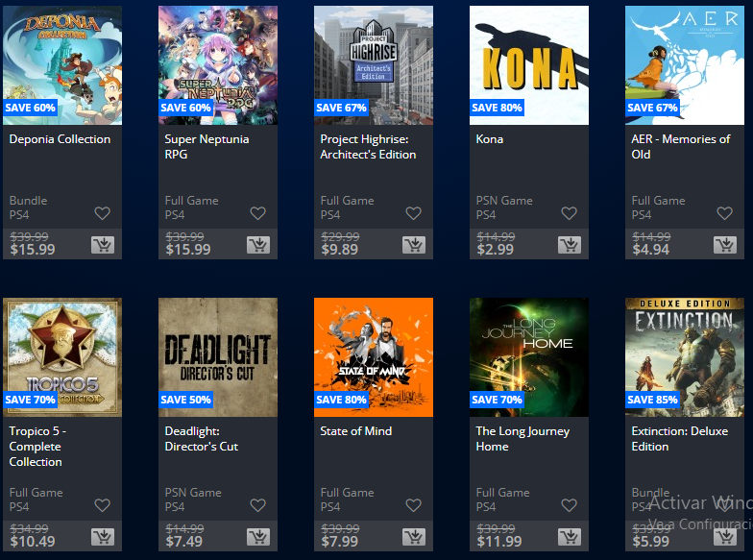The height and width of the screenshot is (560, 753).
Task: Add Tropico 5 Complete Collection to cart
Action: pos(103,537)
